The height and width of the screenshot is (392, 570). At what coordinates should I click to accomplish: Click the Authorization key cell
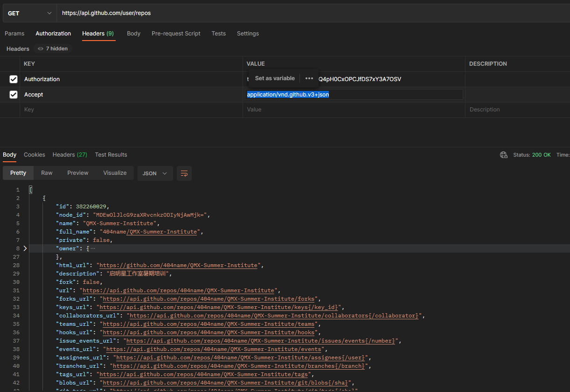[x=131, y=79]
